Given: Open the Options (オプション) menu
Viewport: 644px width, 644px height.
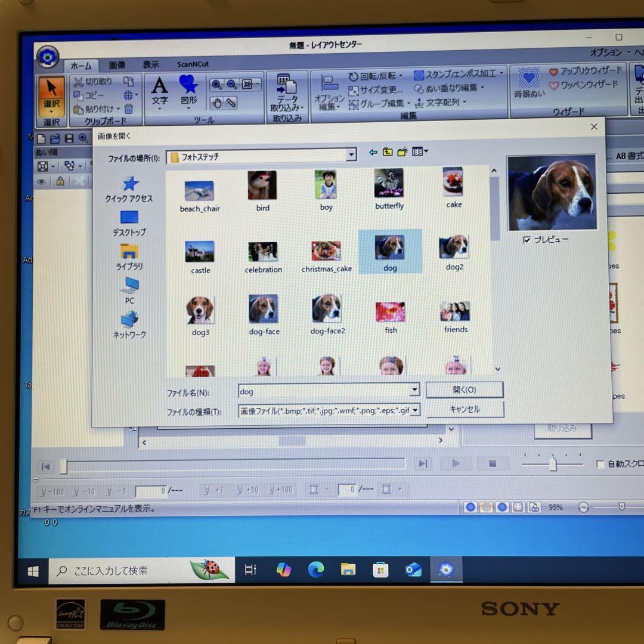Looking at the screenshot, I should click(x=606, y=52).
